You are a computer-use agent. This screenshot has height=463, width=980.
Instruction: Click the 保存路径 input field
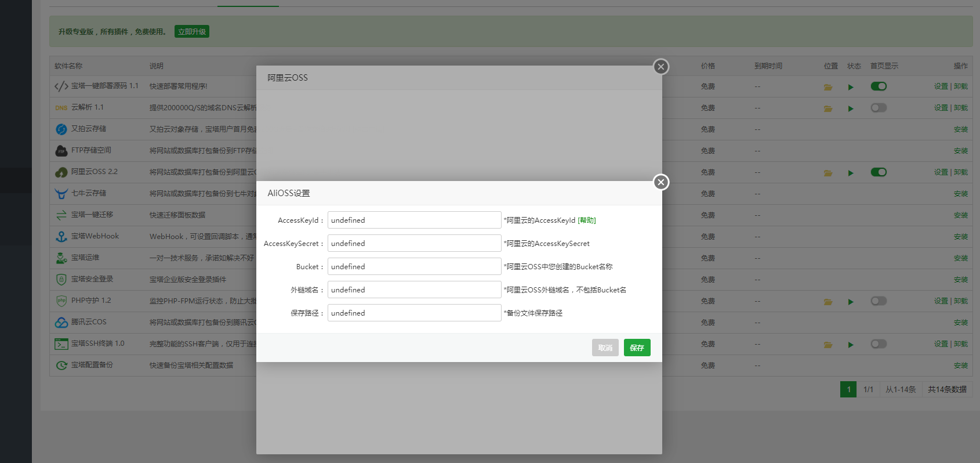click(414, 313)
